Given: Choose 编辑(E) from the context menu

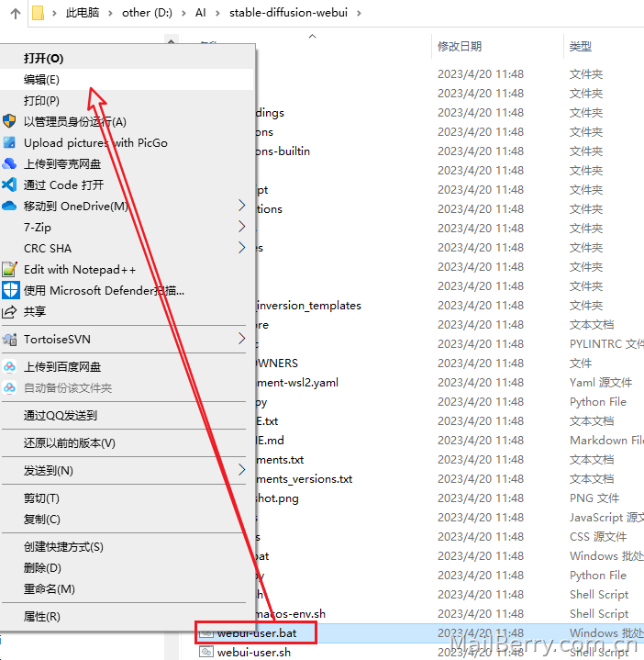Looking at the screenshot, I should [x=127, y=79].
